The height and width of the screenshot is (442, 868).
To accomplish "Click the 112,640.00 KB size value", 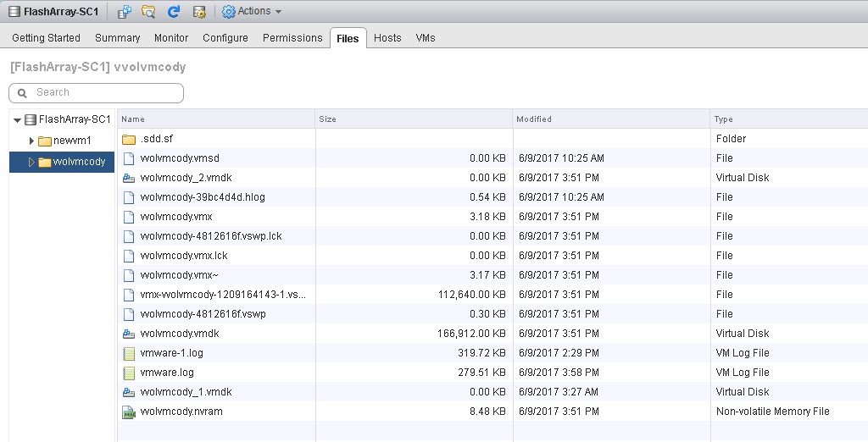I will (x=471, y=295).
